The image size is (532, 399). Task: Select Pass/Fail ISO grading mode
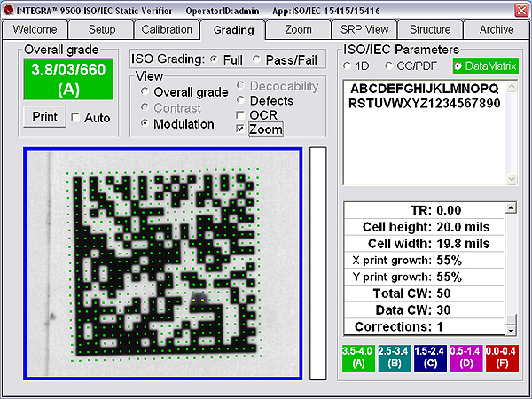click(x=257, y=59)
